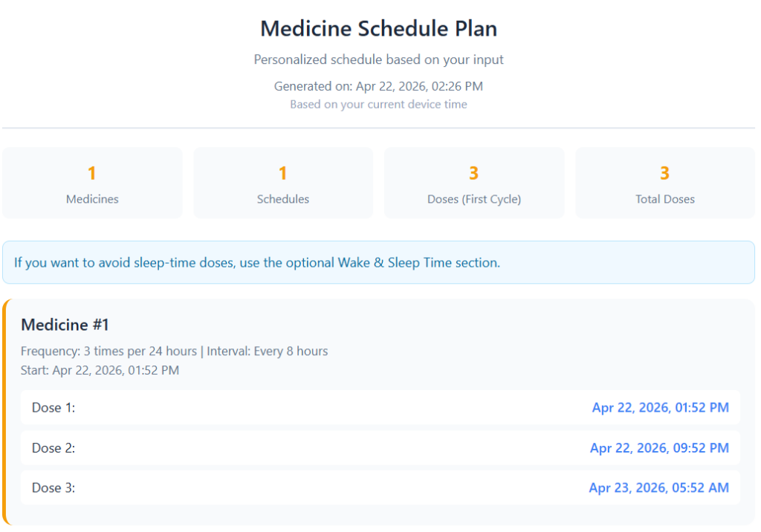
Task: Click the blue info banner about sleep-time doses
Action: (x=379, y=262)
